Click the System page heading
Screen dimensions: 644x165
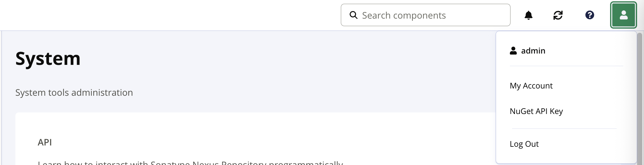pyautogui.click(x=48, y=59)
